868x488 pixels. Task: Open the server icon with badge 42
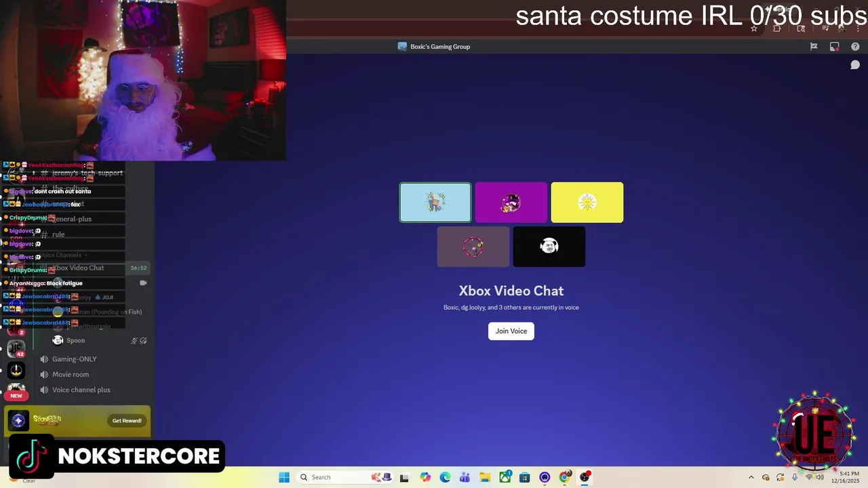coord(16,349)
